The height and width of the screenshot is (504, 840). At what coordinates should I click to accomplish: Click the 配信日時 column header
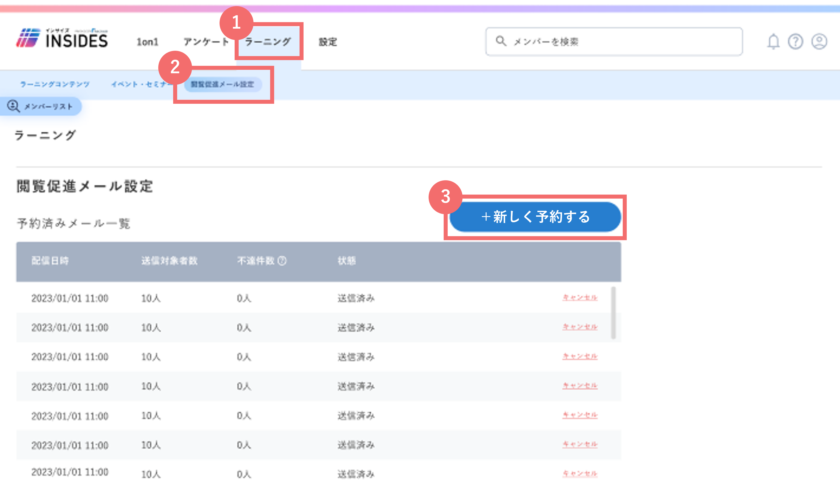pyautogui.click(x=50, y=261)
